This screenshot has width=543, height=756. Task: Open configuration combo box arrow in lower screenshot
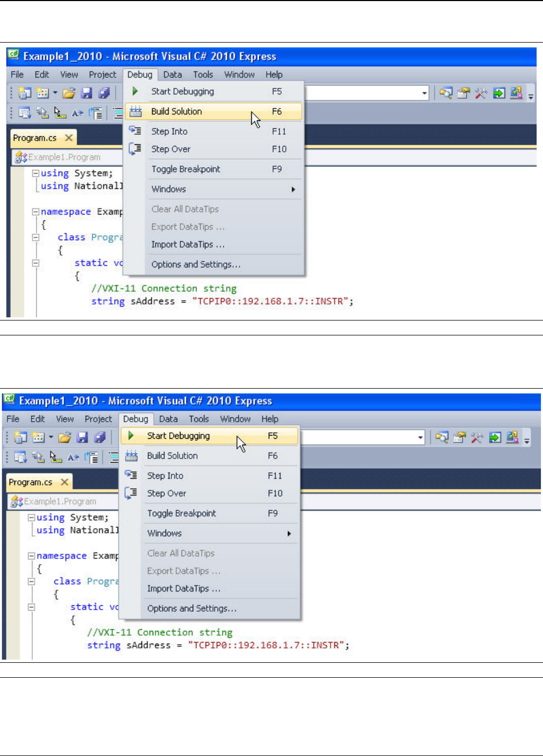(420, 438)
